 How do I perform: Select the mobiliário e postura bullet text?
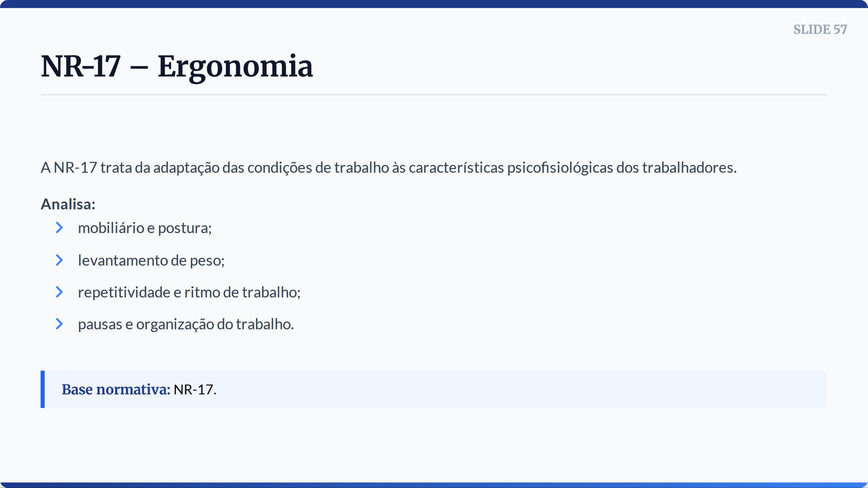pos(145,228)
